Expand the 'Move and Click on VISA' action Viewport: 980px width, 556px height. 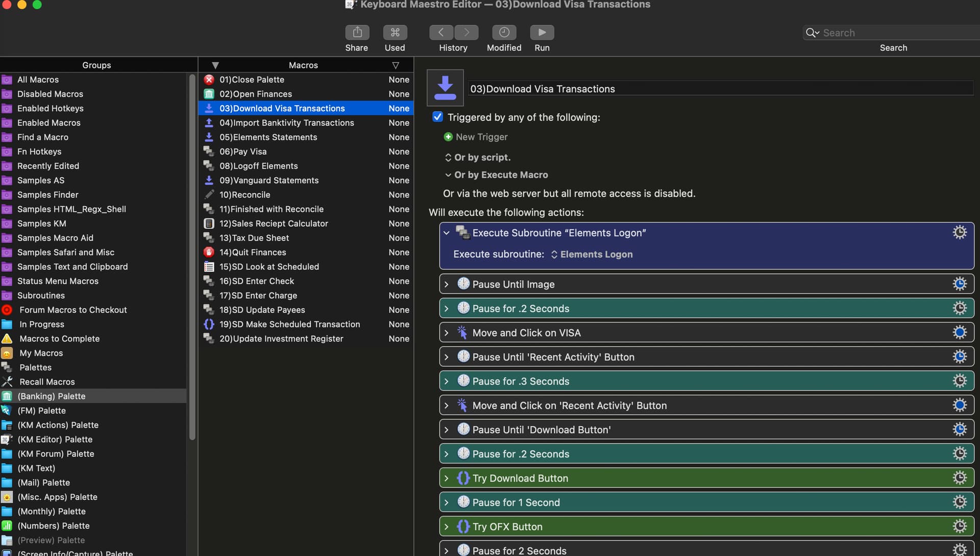tap(447, 333)
